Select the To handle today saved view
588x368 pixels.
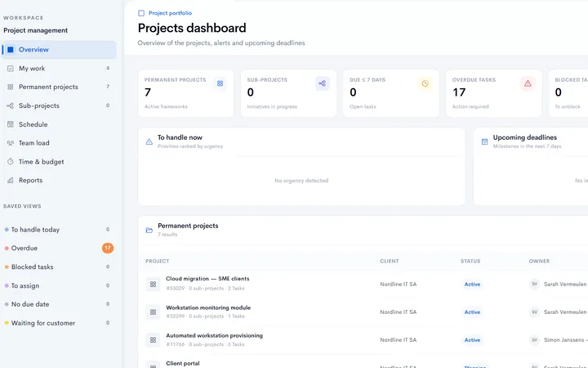click(59, 230)
